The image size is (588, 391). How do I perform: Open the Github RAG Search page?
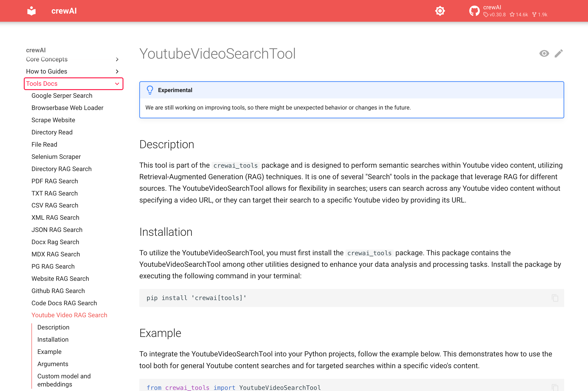click(x=58, y=291)
